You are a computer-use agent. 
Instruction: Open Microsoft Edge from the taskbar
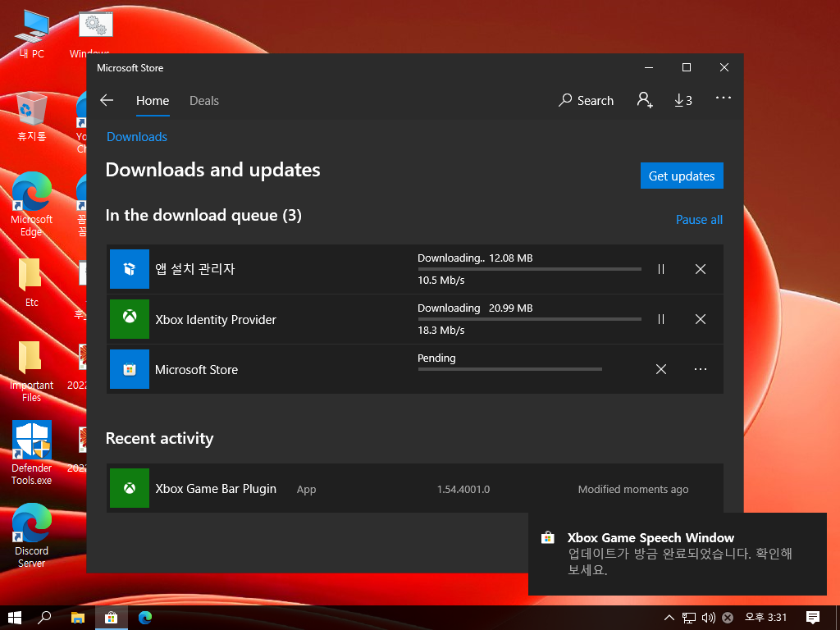144,618
